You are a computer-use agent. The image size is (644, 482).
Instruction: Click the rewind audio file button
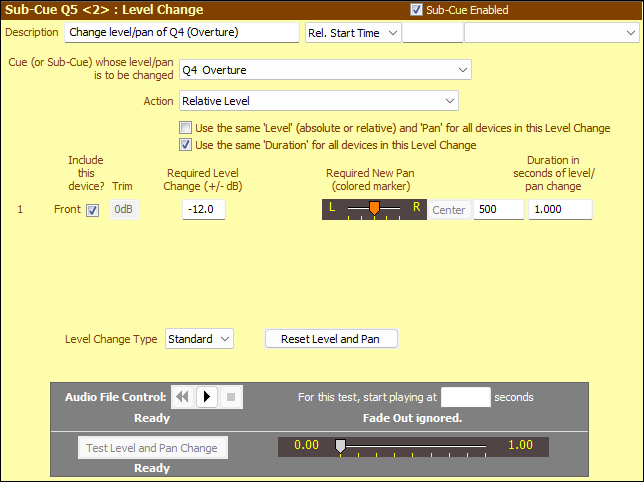click(x=182, y=397)
